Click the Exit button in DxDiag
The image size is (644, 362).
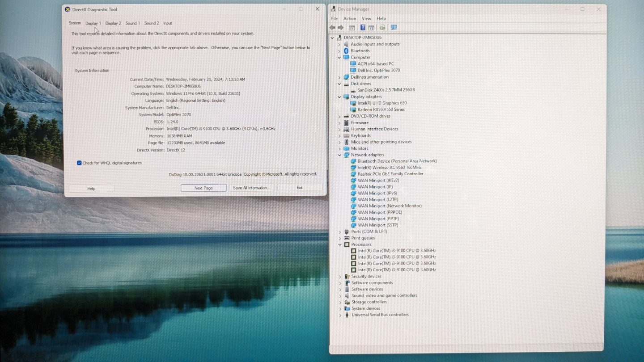[300, 188]
